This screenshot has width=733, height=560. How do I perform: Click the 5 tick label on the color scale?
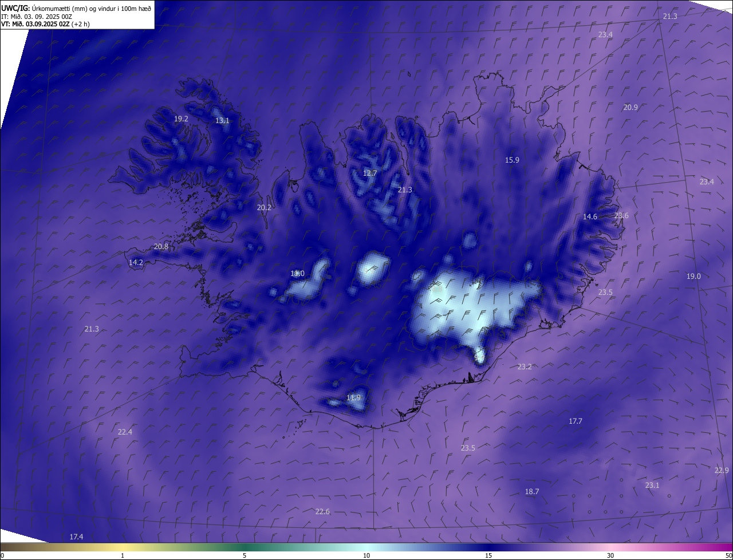245,555
